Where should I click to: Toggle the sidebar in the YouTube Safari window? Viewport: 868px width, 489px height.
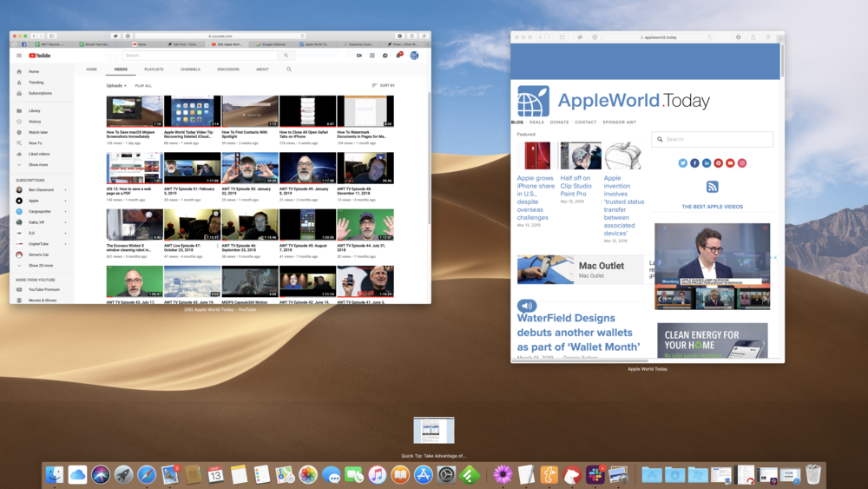click(52, 36)
